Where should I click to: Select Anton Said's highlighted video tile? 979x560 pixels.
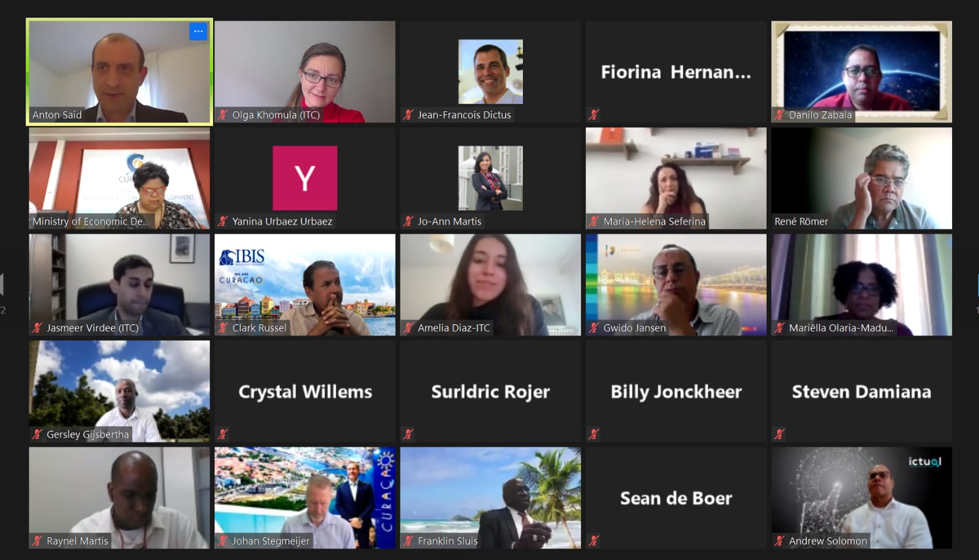119,72
